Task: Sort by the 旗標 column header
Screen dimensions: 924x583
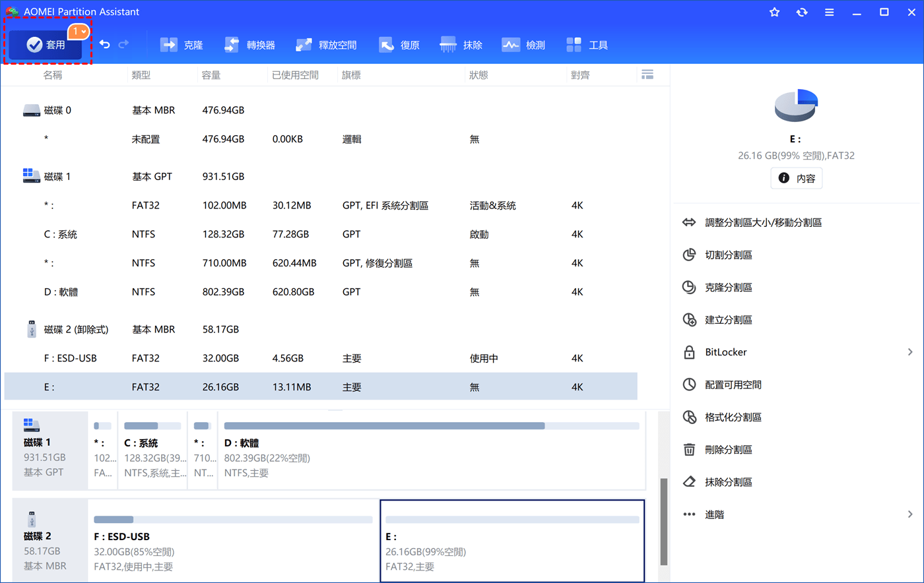Action: [351, 75]
